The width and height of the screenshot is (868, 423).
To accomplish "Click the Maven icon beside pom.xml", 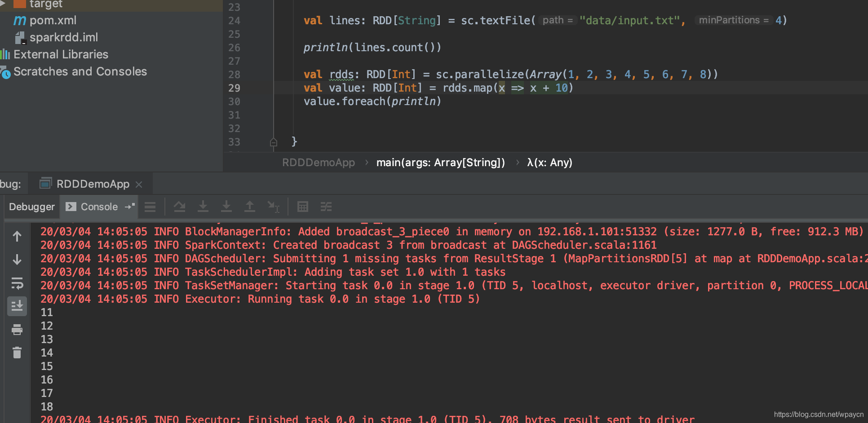I will [x=20, y=21].
